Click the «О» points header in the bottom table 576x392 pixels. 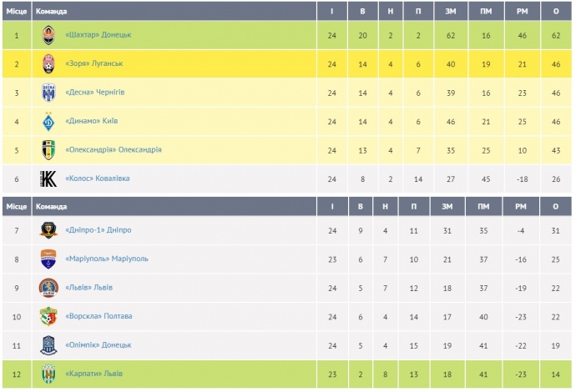click(x=555, y=206)
